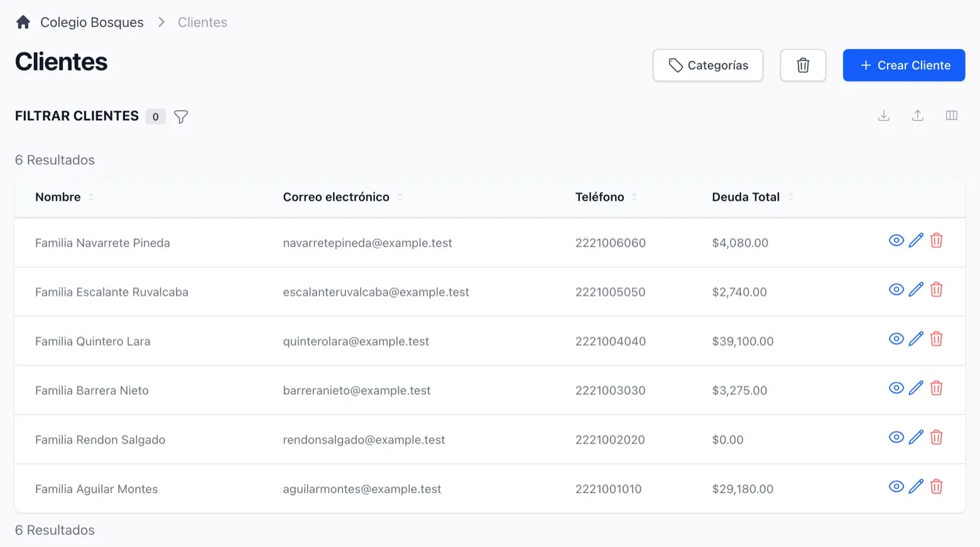This screenshot has width=980, height=547.
Task: Go to home via house icon
Action: [23, 23]
